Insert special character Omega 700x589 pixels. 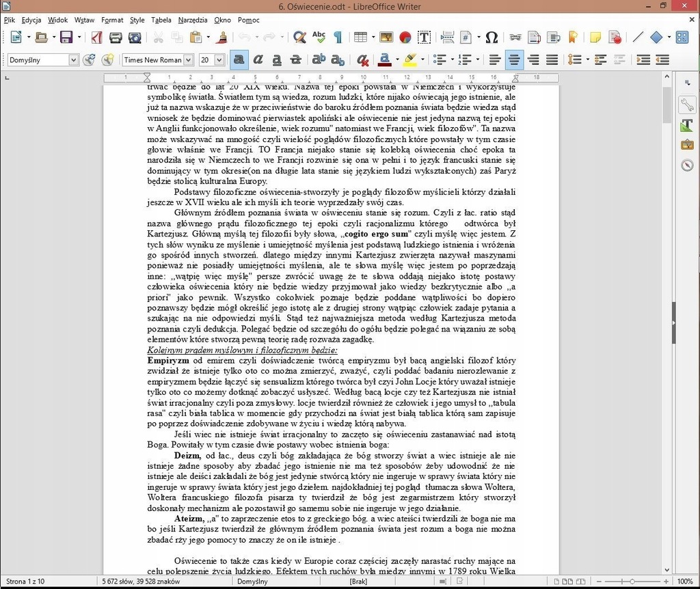coord(492,37)
